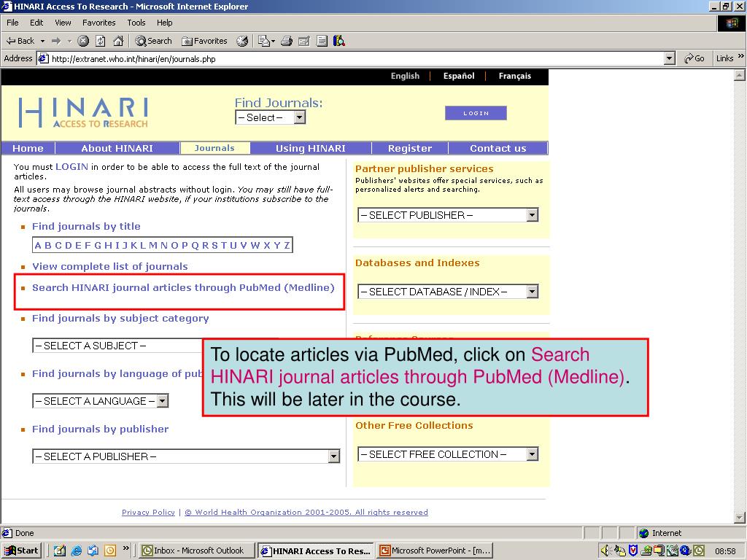The height and width of the screenshot is (560, 747).
Task: Open the Address bar dropdown arrow
Action: coord(670,58)
